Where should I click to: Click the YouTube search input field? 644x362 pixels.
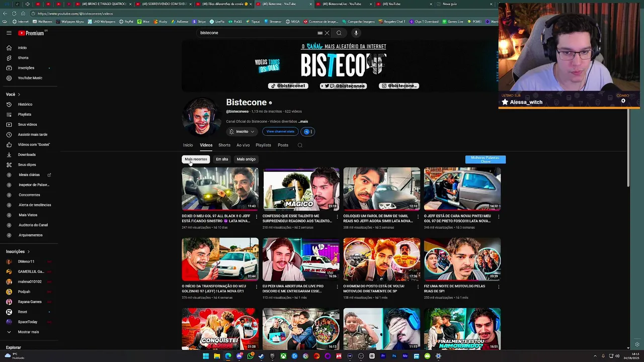[257, 33]
